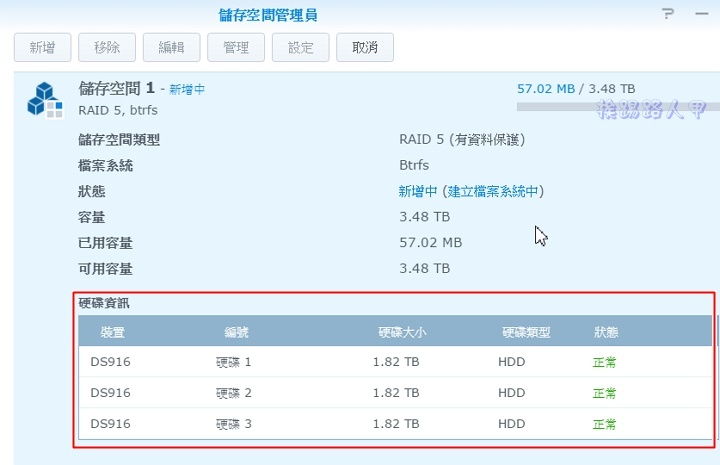Click the 硬碟類型 column header
The width and height of the screenshot is (720, 465).
click(526, 332)
